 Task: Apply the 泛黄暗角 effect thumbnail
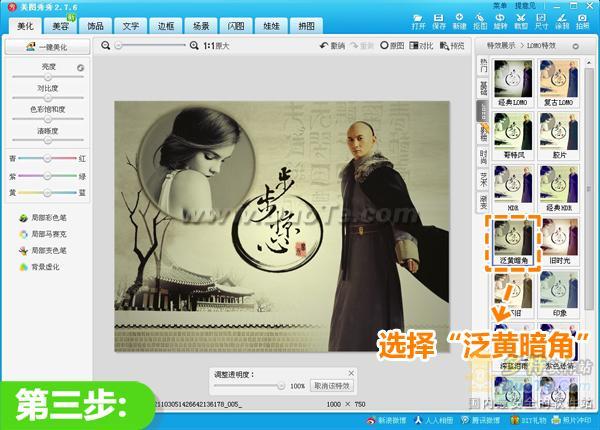click(x=513, y=241)
